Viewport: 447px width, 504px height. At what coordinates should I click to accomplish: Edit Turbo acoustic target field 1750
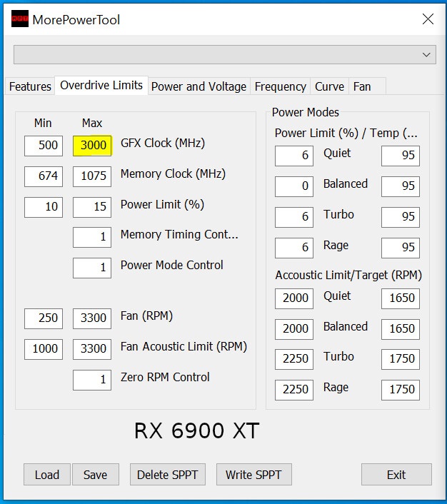pyautogui.click(x=401, y=359)
